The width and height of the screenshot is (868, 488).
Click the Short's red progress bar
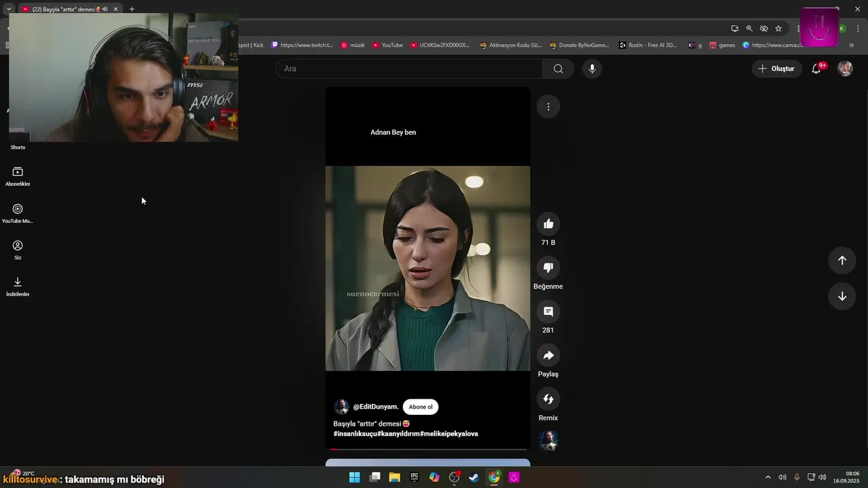click(428, 449)
